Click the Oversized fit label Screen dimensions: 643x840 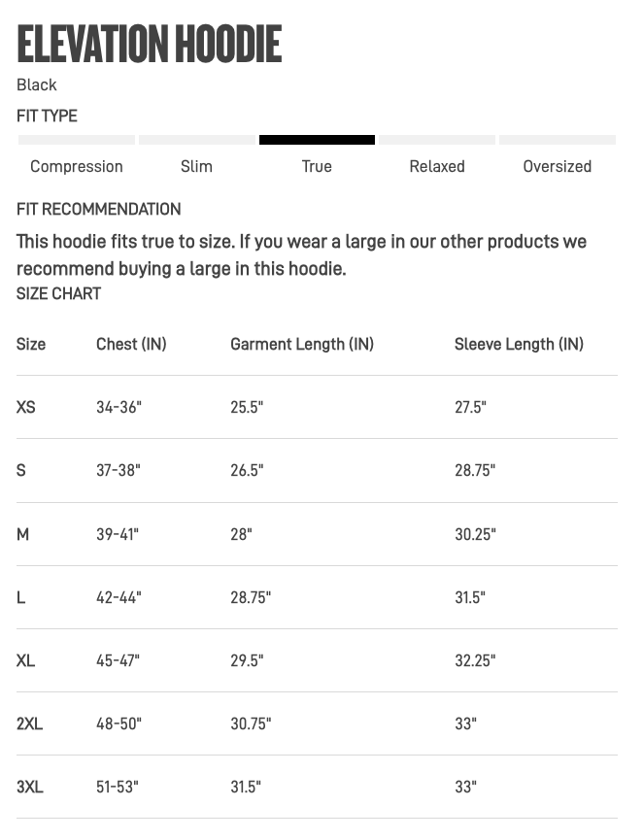[557, 166]
